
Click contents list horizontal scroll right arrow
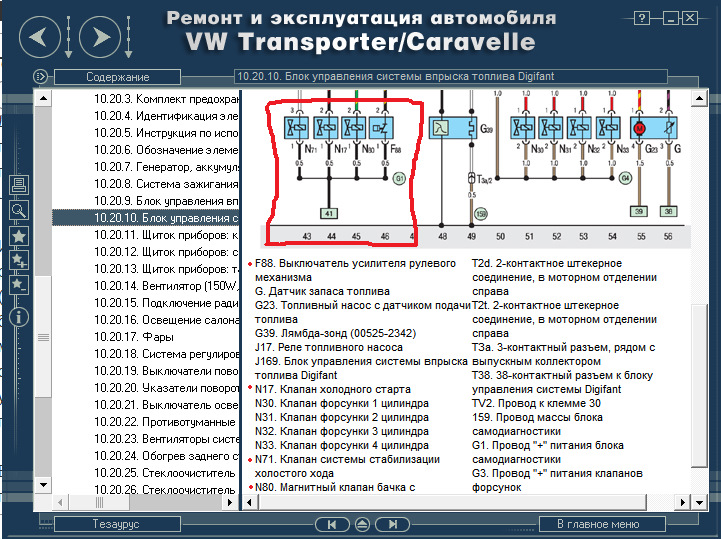tap(229, 502)
